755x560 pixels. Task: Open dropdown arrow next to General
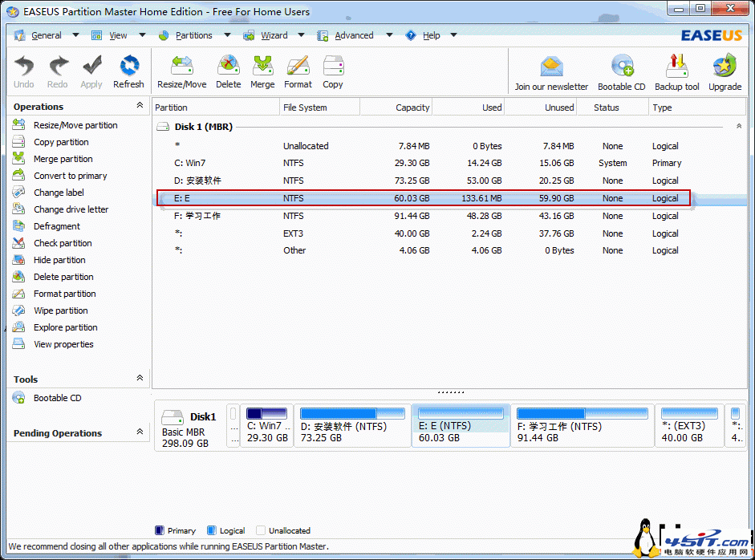(75, 35)
